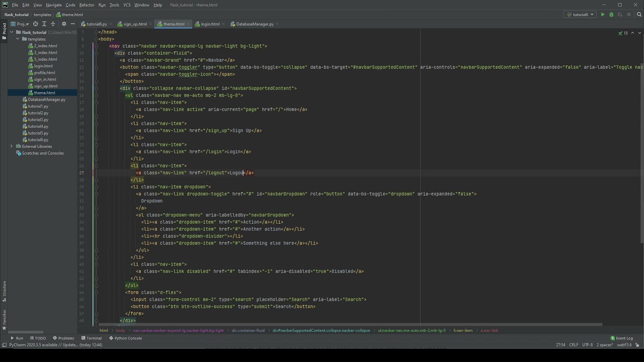The width and height of the screenshot is (644, 362).
Task: Open the Edit menu
Action: click(26, 5)
